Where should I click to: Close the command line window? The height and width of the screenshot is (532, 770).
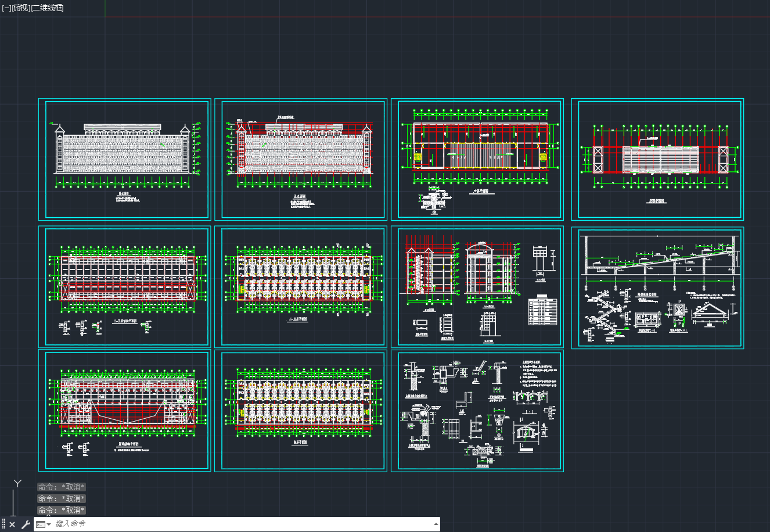click(x=12, y=524)
